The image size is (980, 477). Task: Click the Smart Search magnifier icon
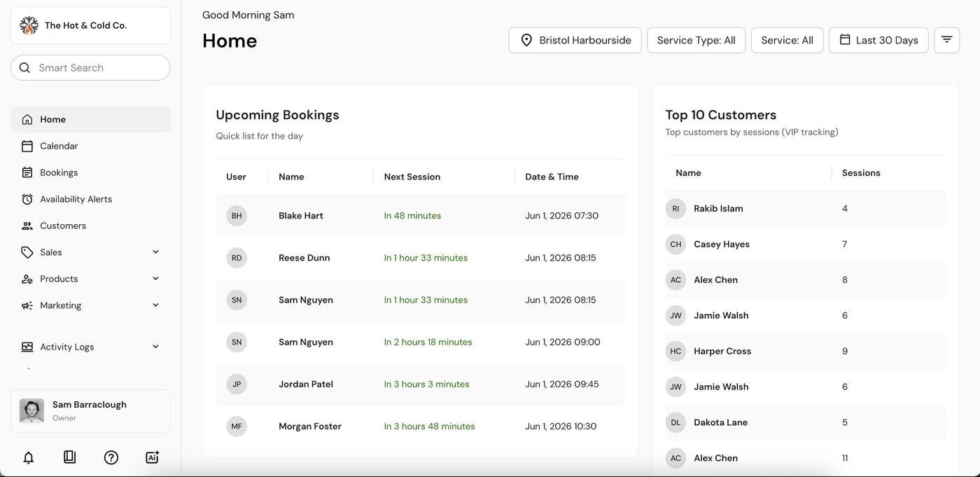[x=24, y=68]
